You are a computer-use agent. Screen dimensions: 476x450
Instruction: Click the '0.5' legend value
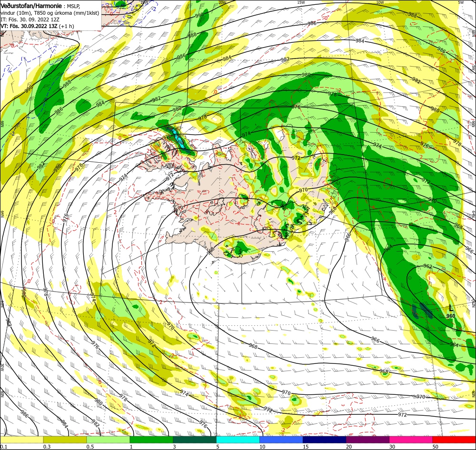pos(90,447)
